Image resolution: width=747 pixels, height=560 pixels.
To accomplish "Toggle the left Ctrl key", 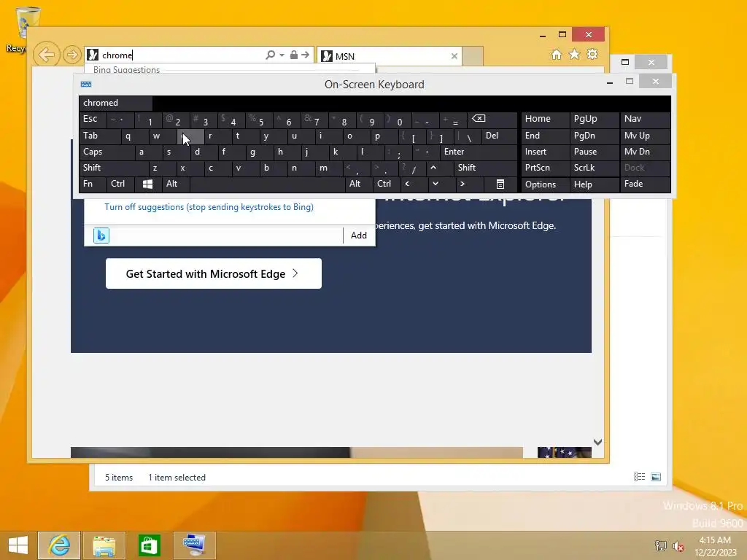I will [x=121, y=184].
